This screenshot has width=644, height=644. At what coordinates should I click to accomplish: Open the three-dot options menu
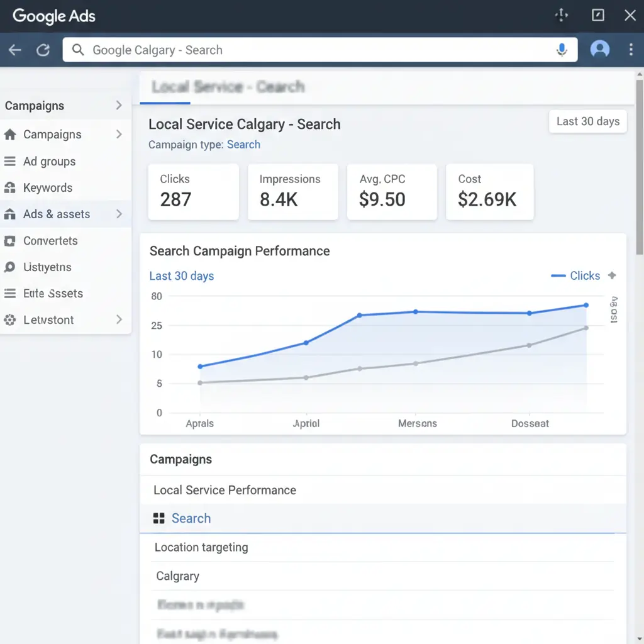631,50
